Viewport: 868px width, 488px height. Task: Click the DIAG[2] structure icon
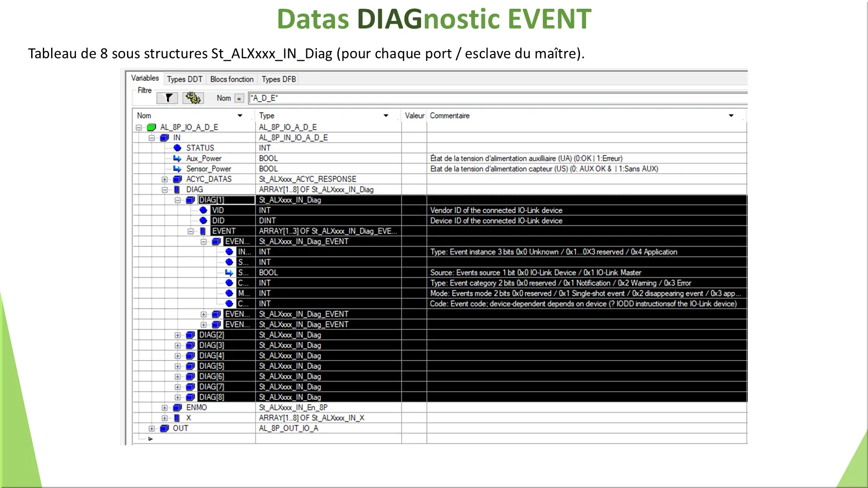click(x=190, y=335)
